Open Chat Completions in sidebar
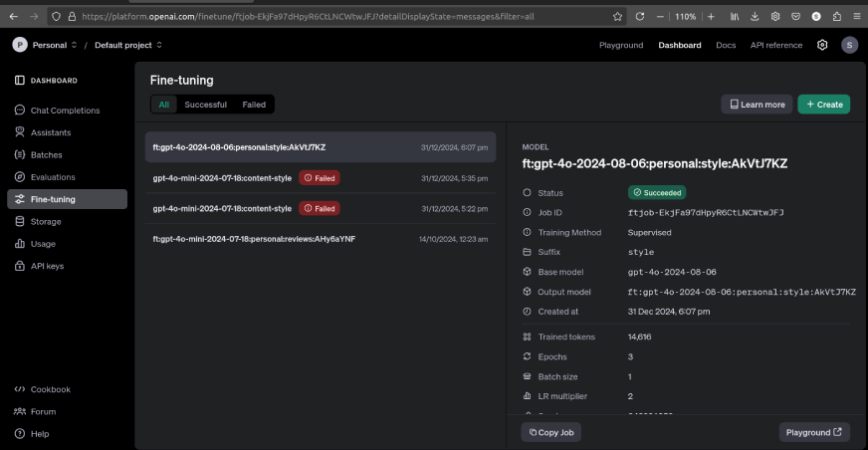Viewport: 868px width, 450px height. [x=67, y=111]
